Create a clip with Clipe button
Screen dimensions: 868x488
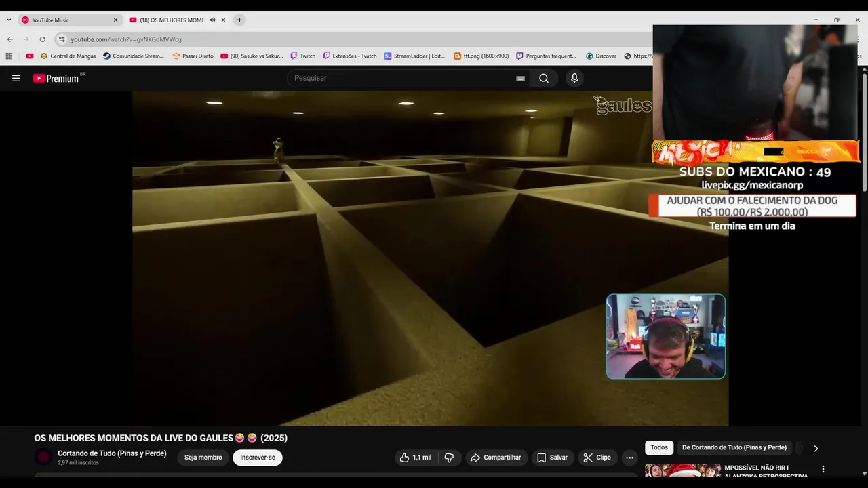[x=597, y=457]
